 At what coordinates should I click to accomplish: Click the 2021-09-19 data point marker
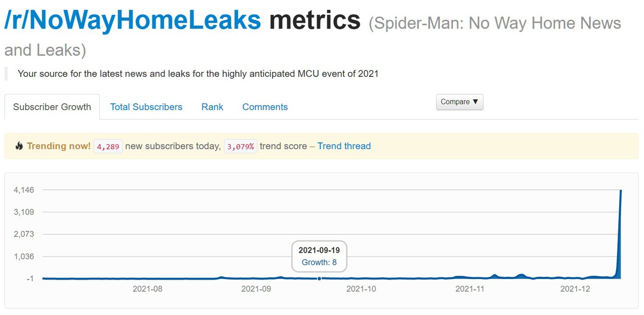(319, 279)
